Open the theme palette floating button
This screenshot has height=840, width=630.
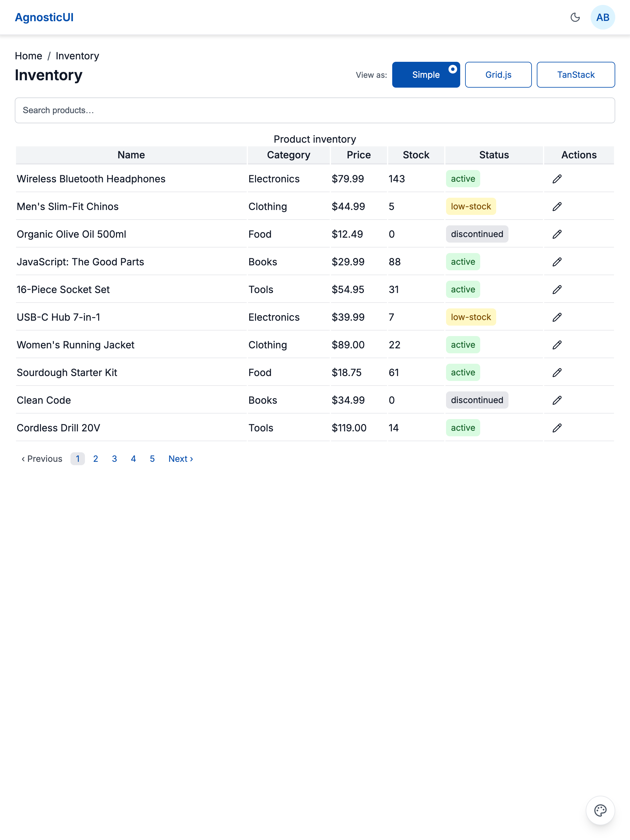tap(600, 810)
